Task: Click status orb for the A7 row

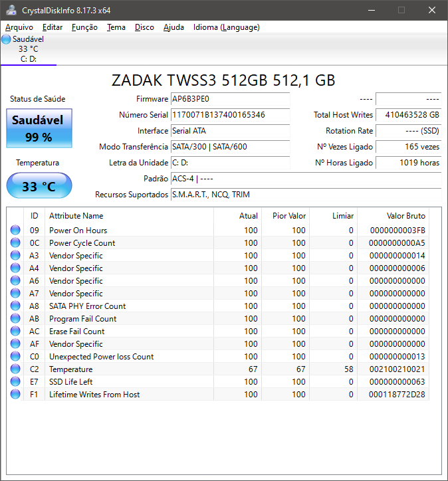Action: pos(15,293)
